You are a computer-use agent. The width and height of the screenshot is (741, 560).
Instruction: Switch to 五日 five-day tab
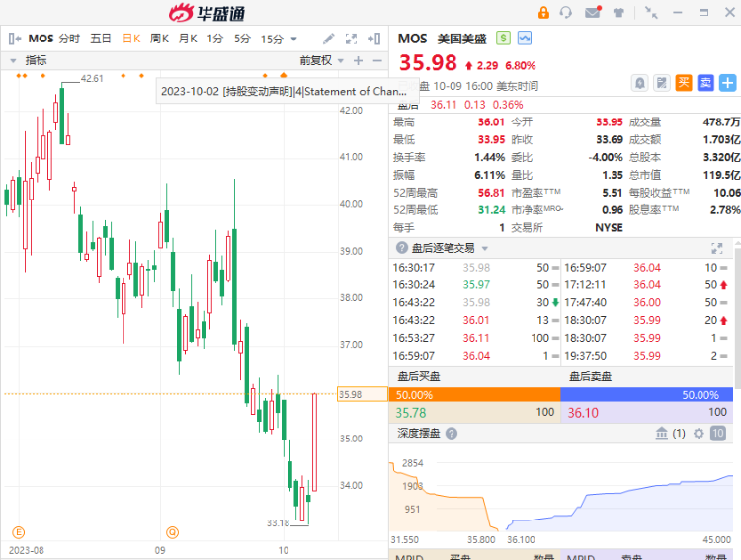click(100, 39)
